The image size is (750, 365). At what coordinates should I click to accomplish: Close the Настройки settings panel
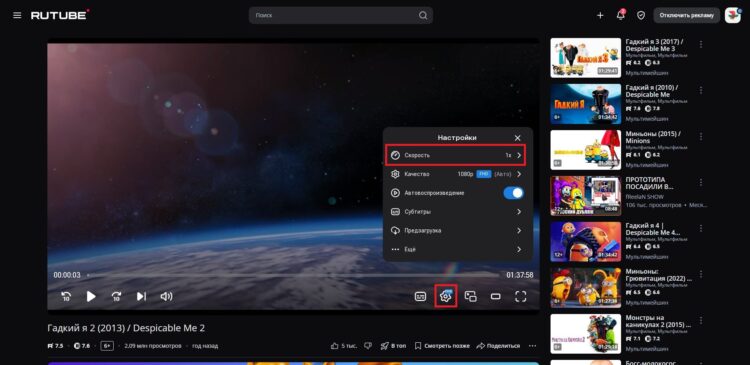pyautogui.click(x=518, y=138)
